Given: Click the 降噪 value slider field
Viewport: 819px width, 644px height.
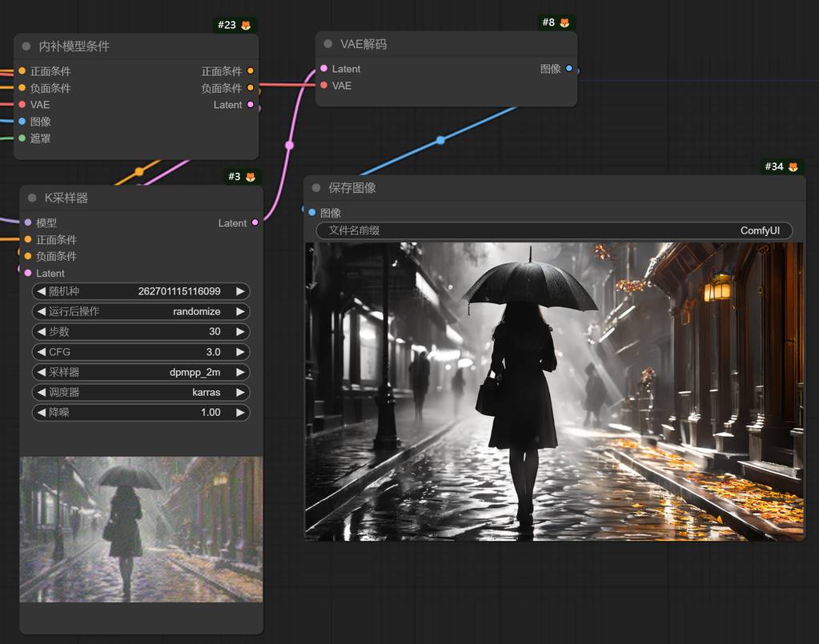Looking at the screenshot, I should (140, 412).
